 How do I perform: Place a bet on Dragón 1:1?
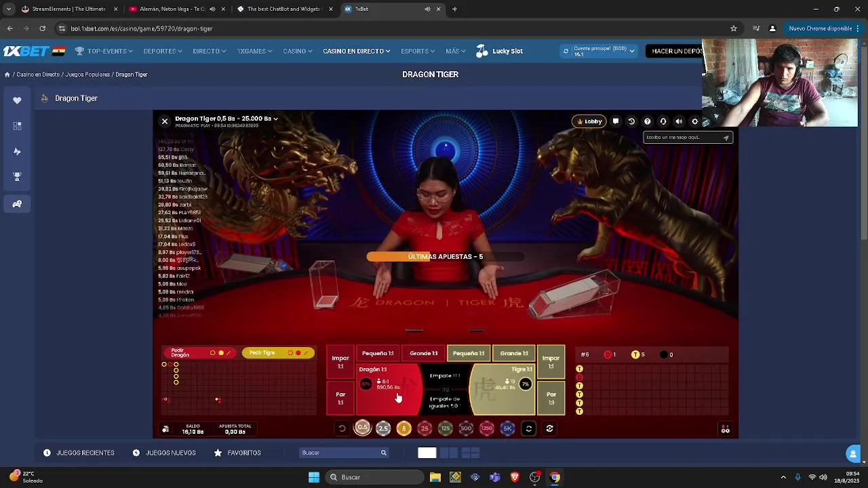coord(389,389)
